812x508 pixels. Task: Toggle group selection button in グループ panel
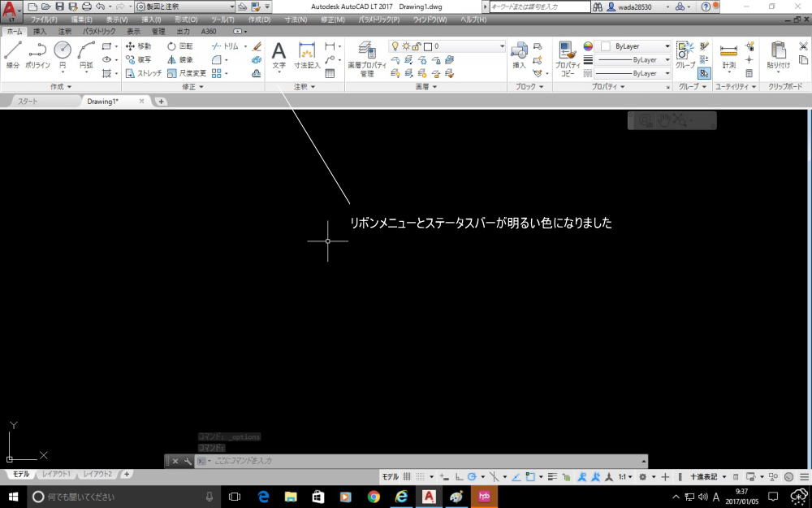(704, 73)
